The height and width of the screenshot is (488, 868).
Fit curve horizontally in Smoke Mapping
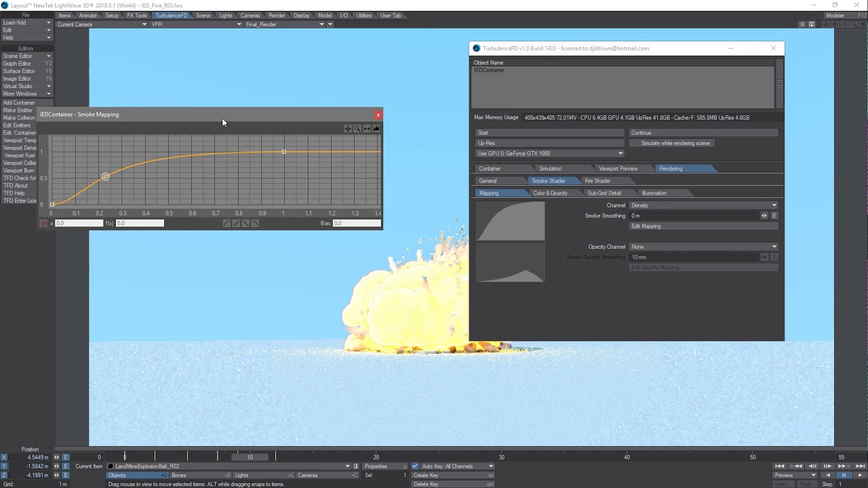(x=367, y=129)
